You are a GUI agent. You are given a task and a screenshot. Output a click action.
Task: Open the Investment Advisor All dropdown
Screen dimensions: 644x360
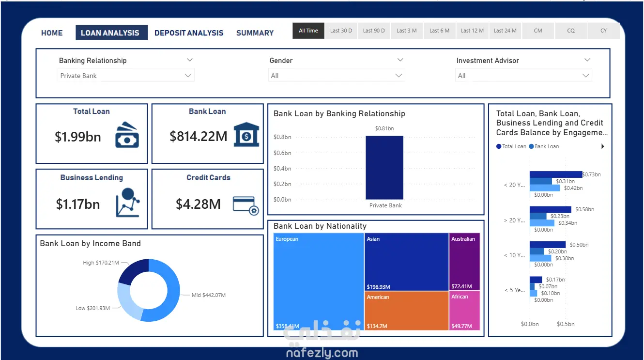coord(524,76)
